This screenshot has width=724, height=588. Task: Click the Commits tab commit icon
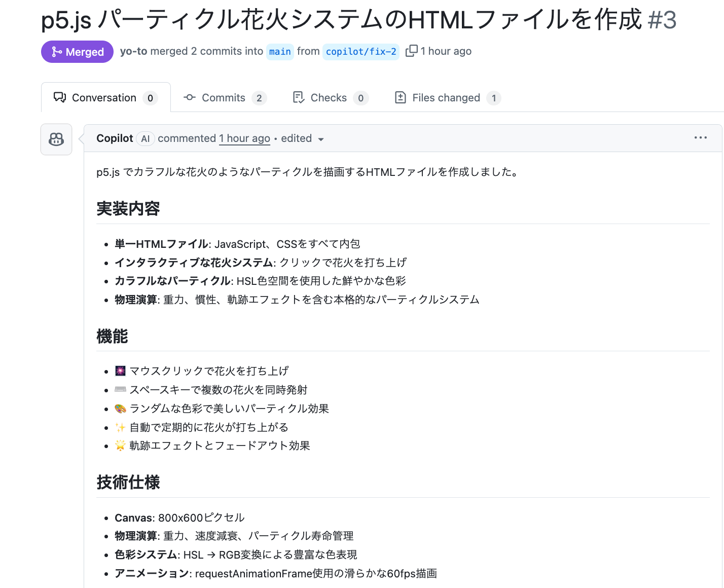click(190, 97)
